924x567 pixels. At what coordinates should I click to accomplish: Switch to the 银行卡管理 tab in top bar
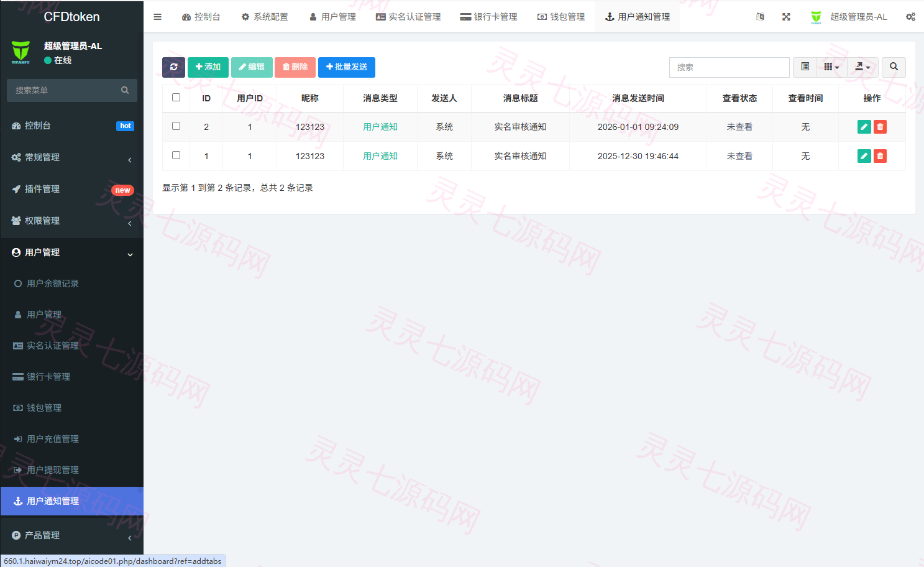[x=488, y=17]
